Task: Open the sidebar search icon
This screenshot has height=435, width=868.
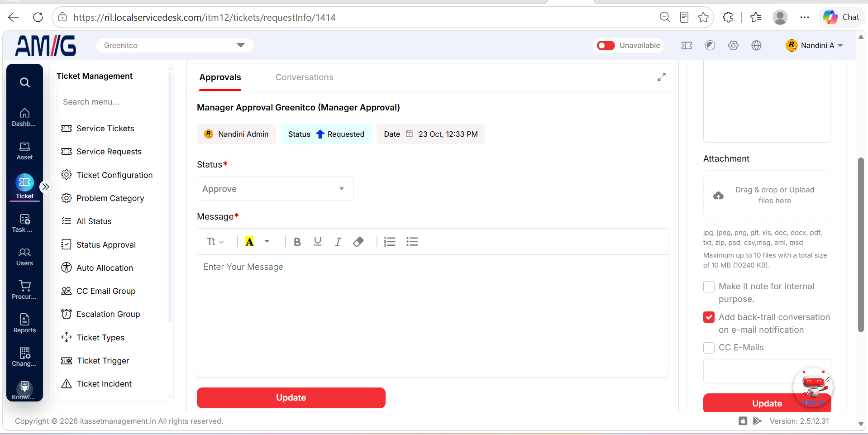Action: [x=25, y=82]
